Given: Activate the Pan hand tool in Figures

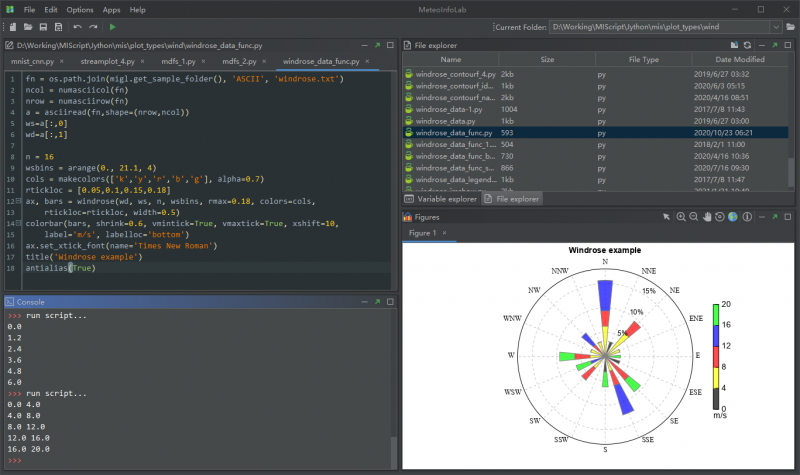Looking at the screenshot, I should pos(706,216).
